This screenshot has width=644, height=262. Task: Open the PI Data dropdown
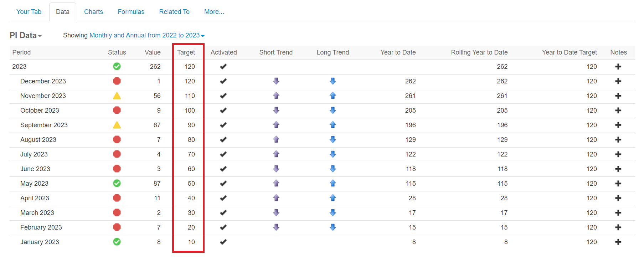coord(26,35)
